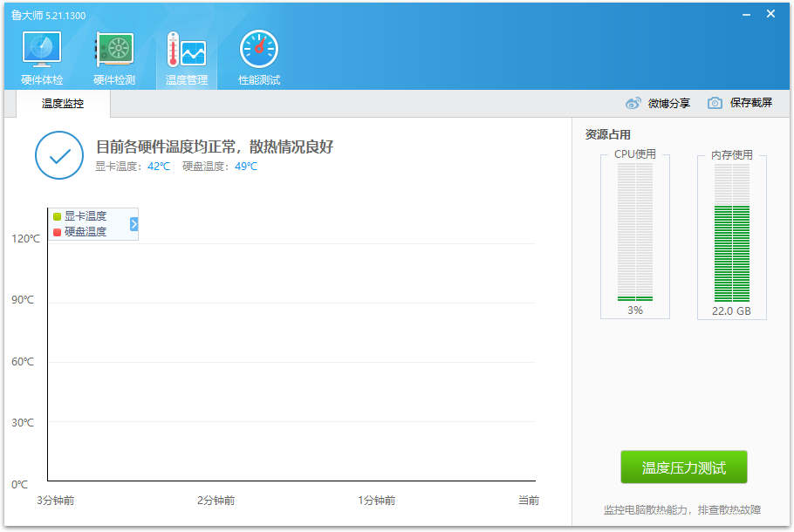This screenshot has width=794, height=532.
Task: Select the 硬件检测 hardware detection icon
Action: pos(113,54)
